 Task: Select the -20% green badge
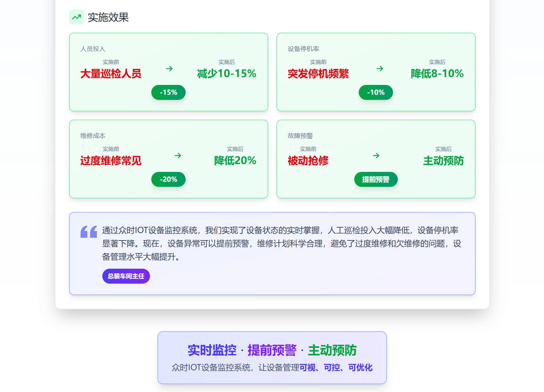(168, 179)
